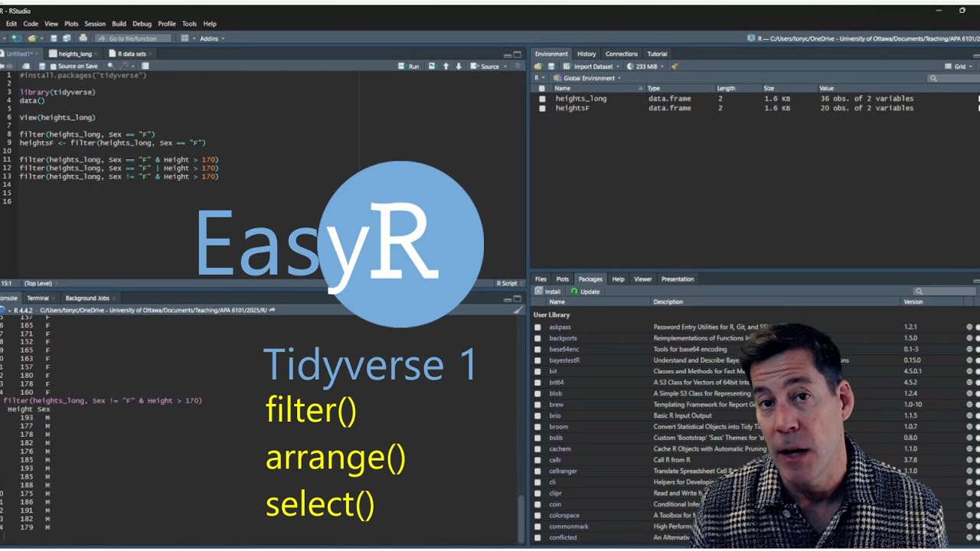The width and height of the screenshot is (980, 551).
Task: Click the Print icon in the main toolbar
Action: pos(83,38)
